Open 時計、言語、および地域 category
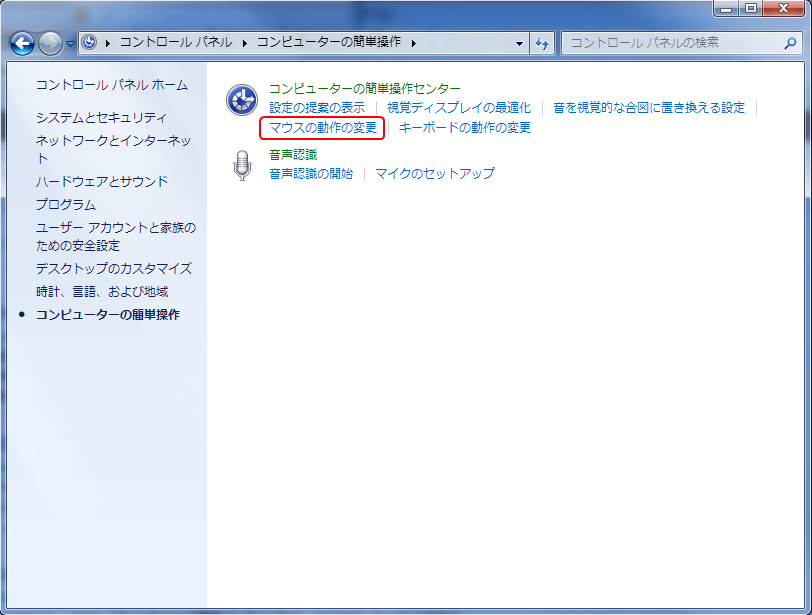812x615 pixels. pyautogui.click(x=102, y=291)
